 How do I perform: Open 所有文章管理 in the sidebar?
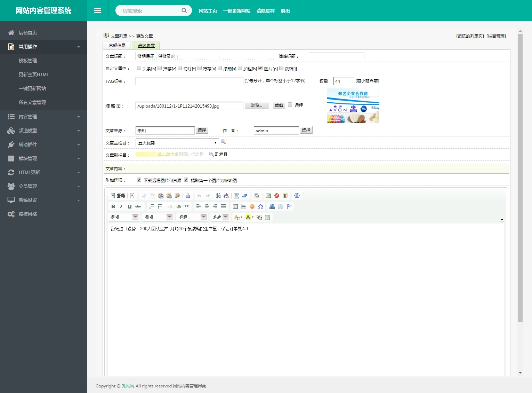tap(32, 102)
